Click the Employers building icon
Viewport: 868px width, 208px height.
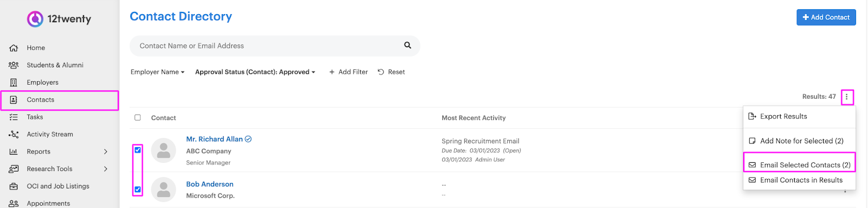tap(14, 83)
